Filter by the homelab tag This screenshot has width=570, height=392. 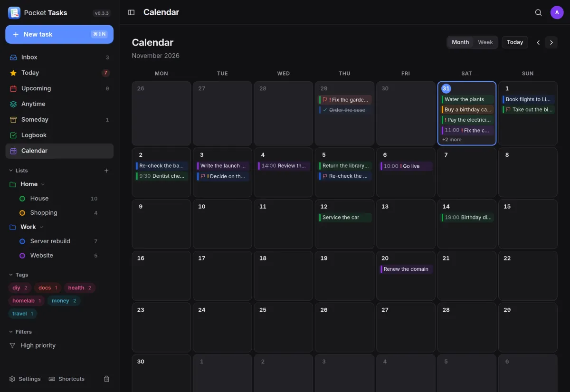click(27, 301)
